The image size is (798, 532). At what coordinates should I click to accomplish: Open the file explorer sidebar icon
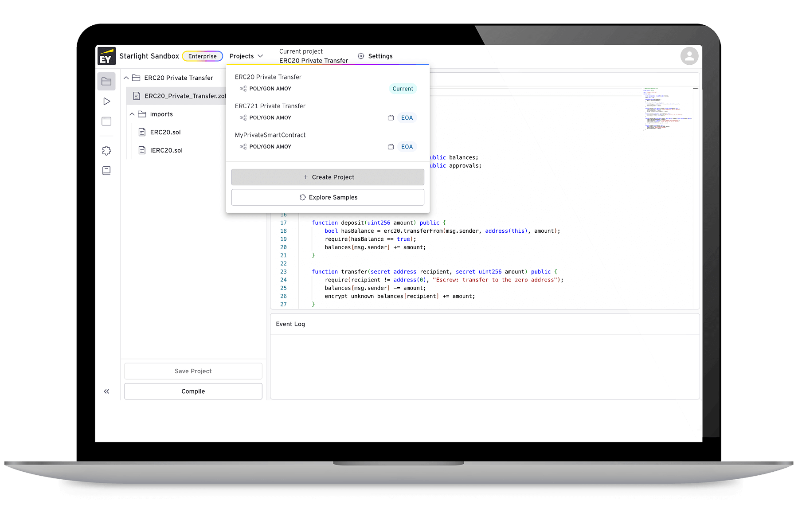106,82
